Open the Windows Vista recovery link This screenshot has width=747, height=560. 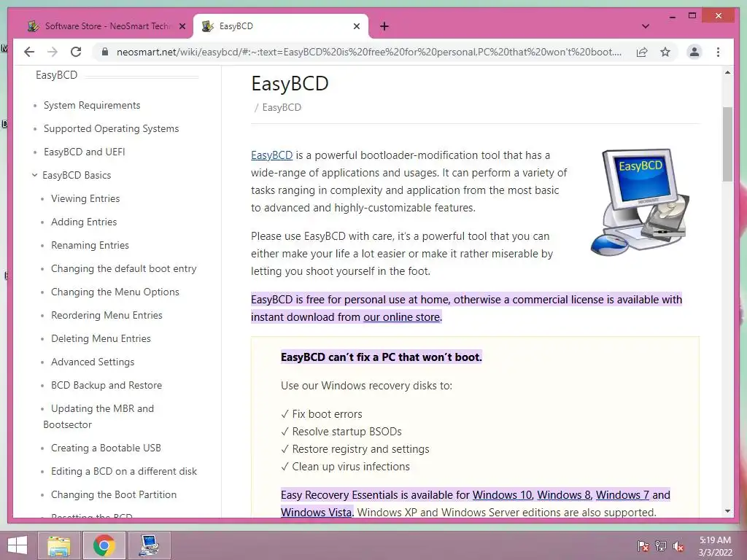(317, 513)
